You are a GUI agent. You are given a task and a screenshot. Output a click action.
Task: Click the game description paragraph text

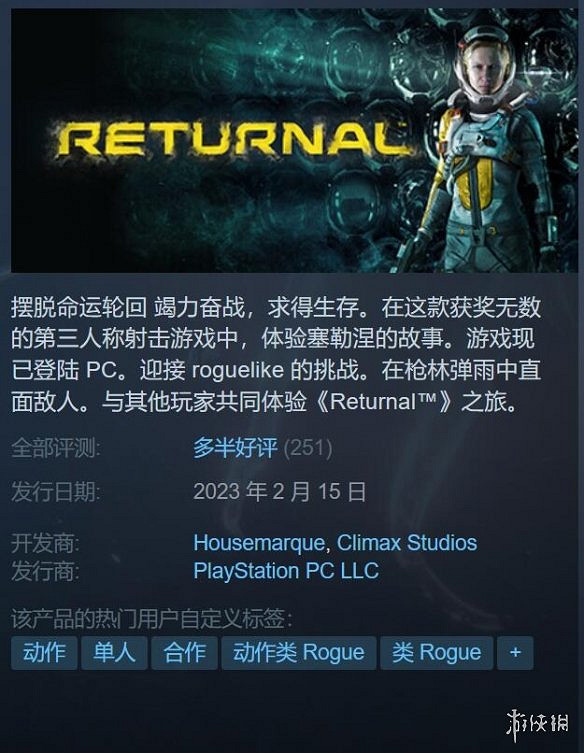(x=276, y=354)
